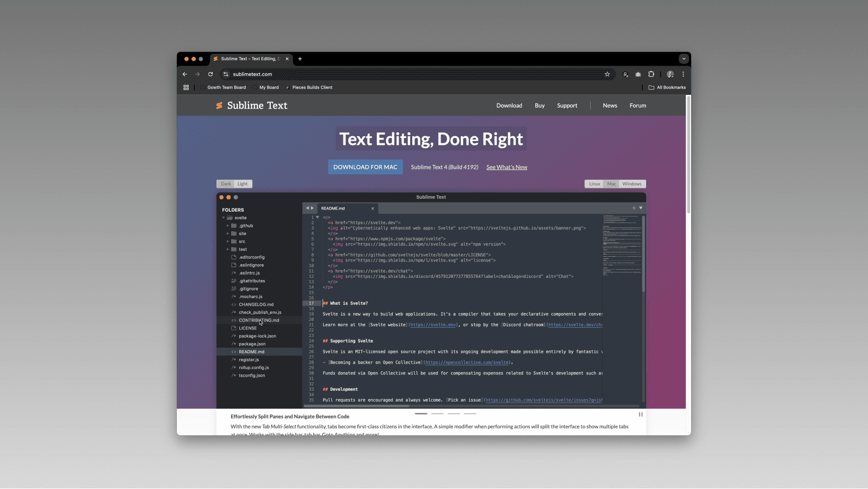Open the All Bookmarks folder
The height and width of the screenshot is (489, 868).
pos(667,87)
